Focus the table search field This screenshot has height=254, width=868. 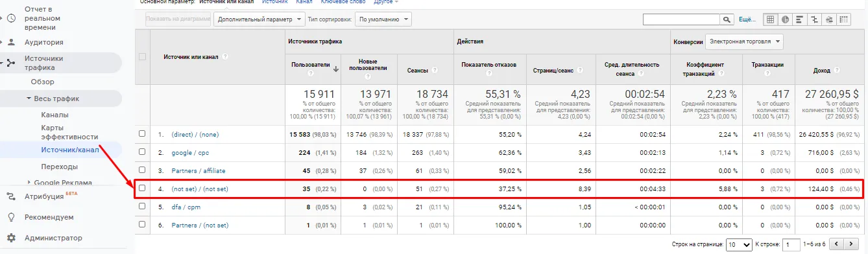[681, 19]
